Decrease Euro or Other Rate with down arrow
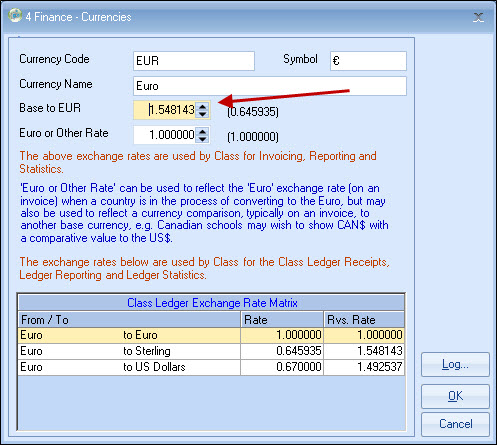 point(202,139)
